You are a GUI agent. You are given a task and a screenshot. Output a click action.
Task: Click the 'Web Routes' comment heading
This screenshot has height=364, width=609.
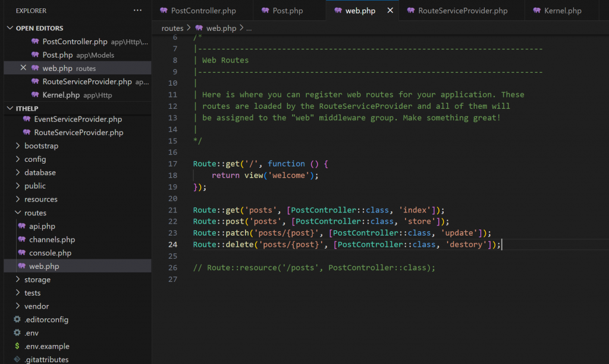[225, 60]
